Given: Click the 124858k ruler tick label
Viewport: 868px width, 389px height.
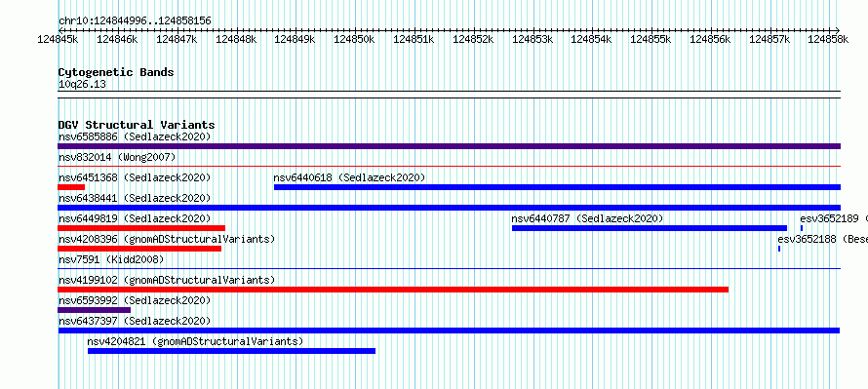Looking at the screenshot, I should tap(828, 39).
